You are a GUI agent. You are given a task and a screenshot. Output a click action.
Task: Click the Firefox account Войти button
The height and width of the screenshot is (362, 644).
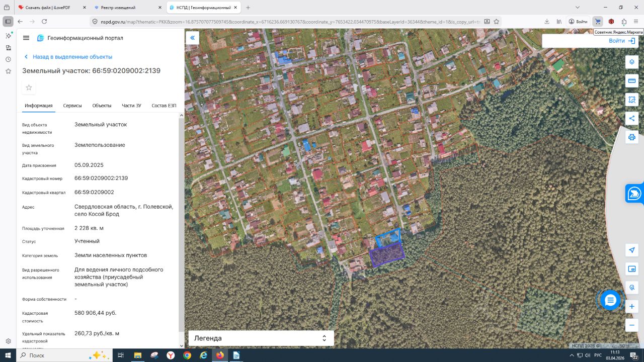578,22
